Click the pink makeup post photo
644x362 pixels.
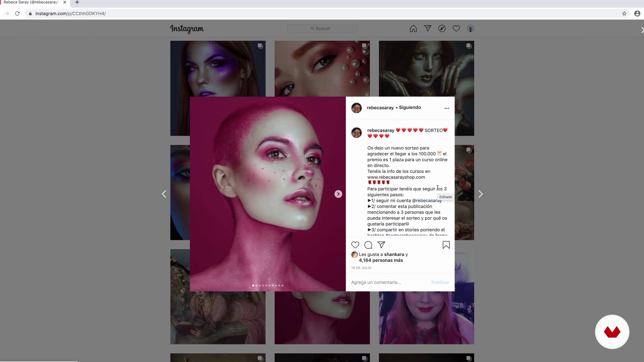(267, 194)
